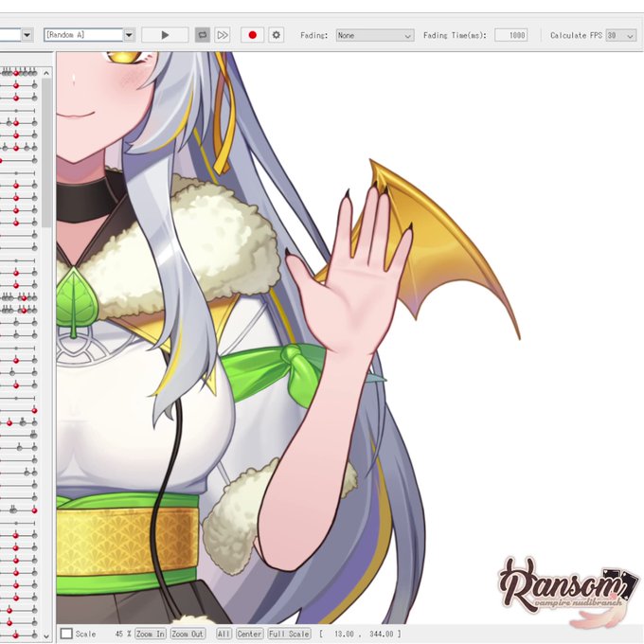Select the [Random A] combo box field

pyautogui.click(x=83, y=35)
